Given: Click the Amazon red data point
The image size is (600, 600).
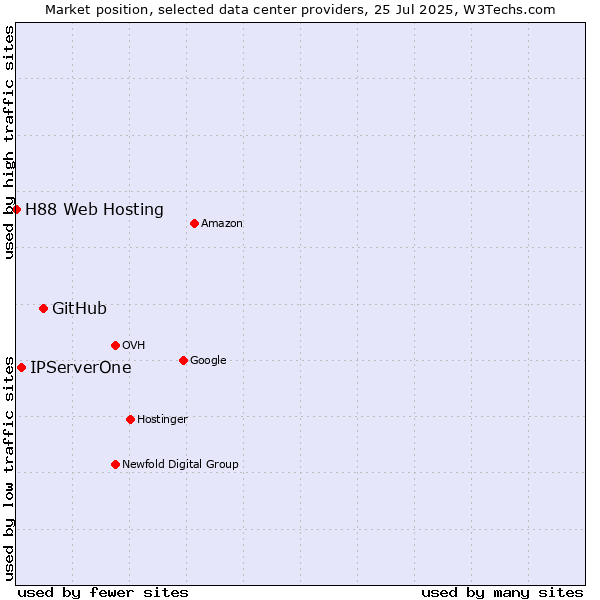Looking at the screenshot, I should tap(194, 223).
